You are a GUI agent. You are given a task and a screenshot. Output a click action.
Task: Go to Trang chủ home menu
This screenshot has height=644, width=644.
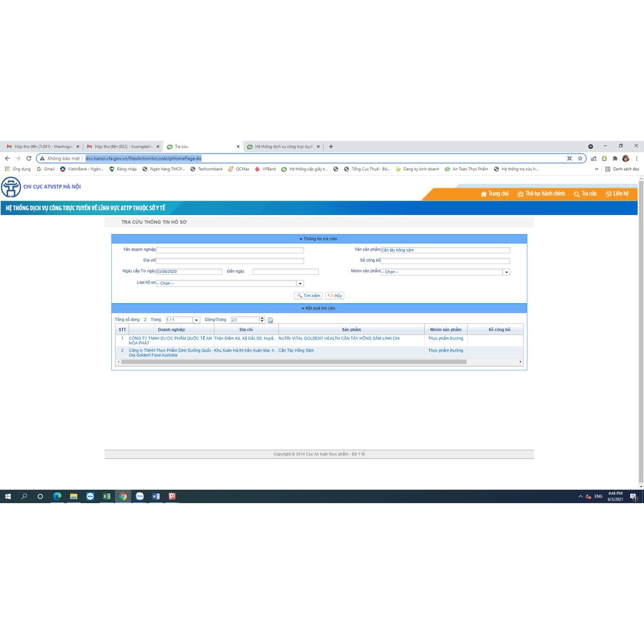pos(494,194)
